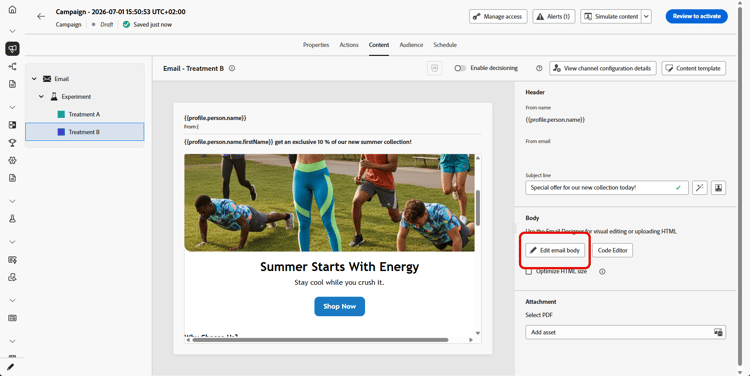Open the personalization icon right of the subject line
The width and height of the screenshot is (750, 376).
718,188
